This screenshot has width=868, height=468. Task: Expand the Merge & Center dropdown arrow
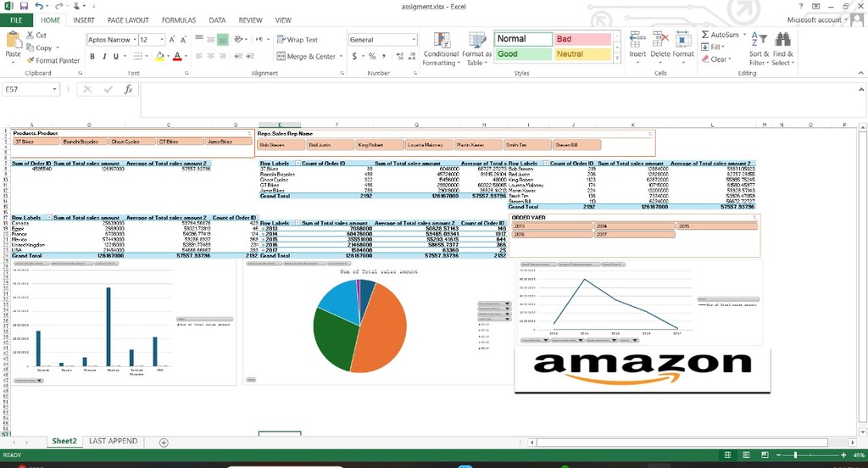pyautogui.click(x=341, y=57)
